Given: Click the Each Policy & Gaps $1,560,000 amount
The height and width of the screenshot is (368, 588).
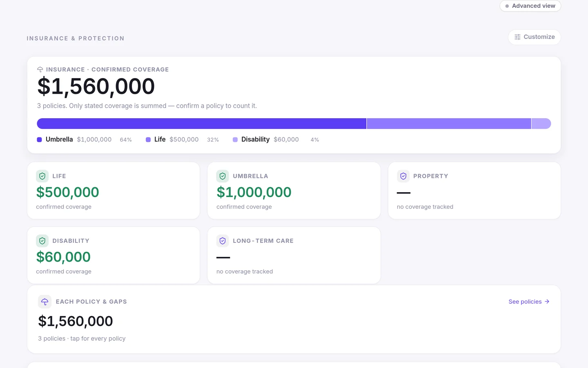Looking at the screenshot, I should (76, 321).
